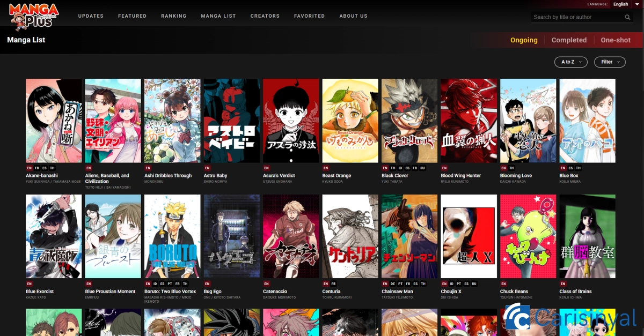The width and height of the screenshot is (644, 336).
Task: Open the Blood Wing Hunter cover
Action: point(469,121)
